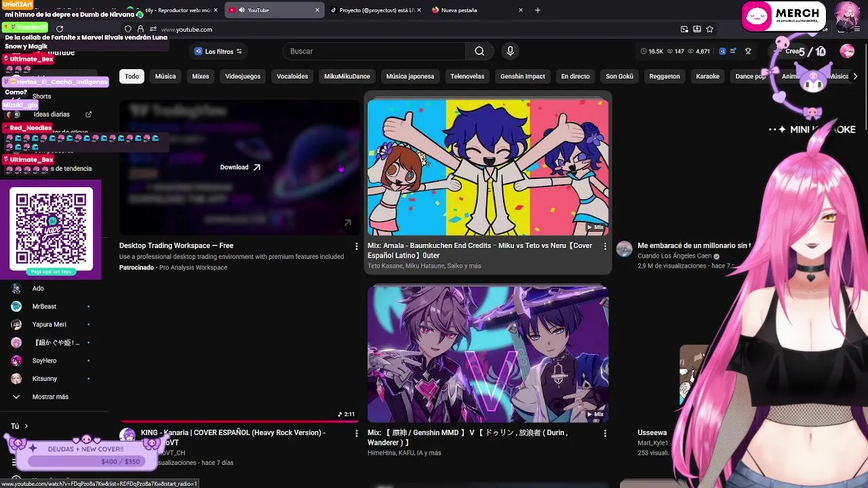Open options for Genshin MMD mix
The image size is (868, 488).
pyautogui.click(x=605, y=433)
